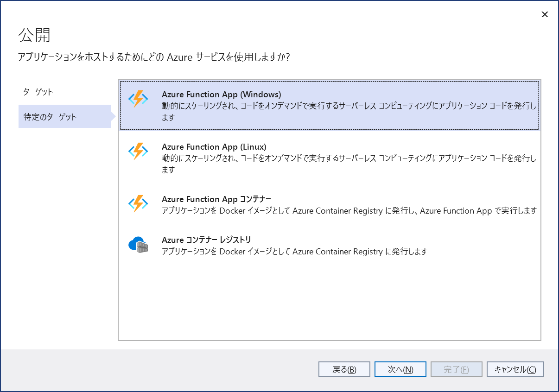Choose the Azure Function App (Linux) title
This screenshot has height=392, width=559.
(214, 147)
